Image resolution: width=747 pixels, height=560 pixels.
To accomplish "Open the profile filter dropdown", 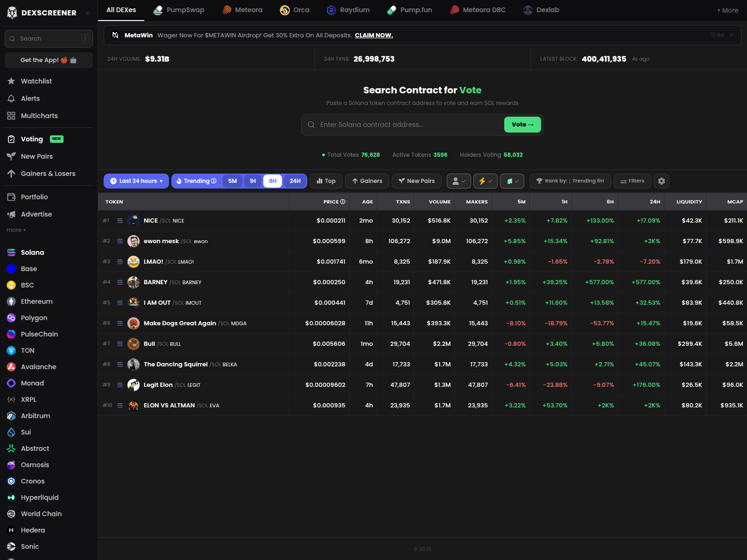I will pos(459,181).
